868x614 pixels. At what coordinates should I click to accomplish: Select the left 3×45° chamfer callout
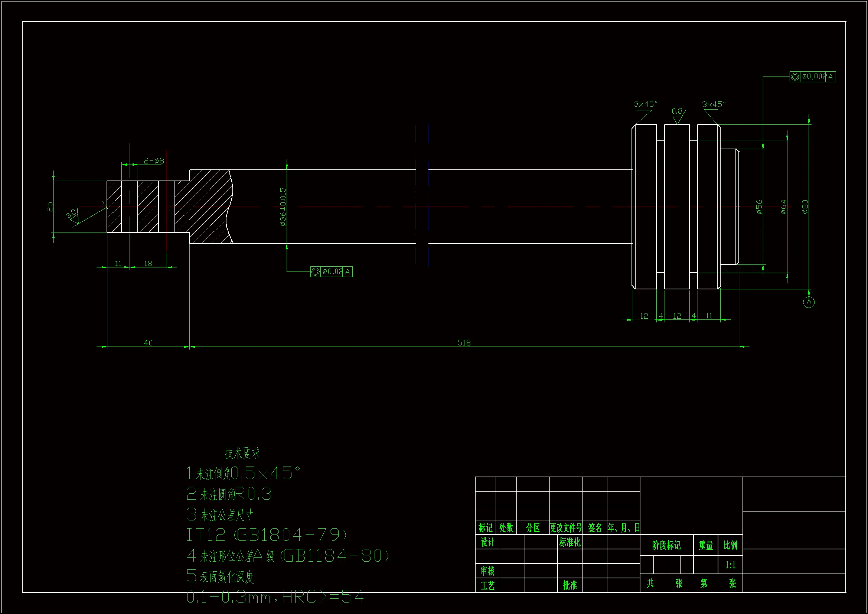645,104
